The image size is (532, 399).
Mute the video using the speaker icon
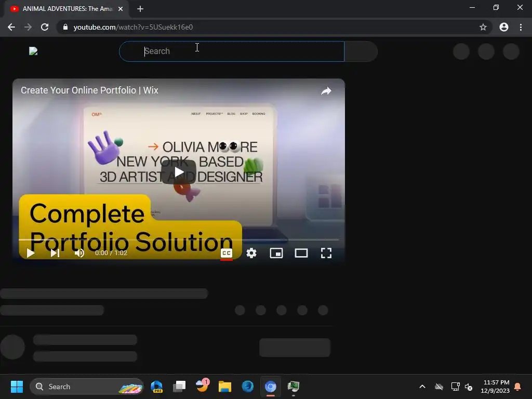point(79,253)
